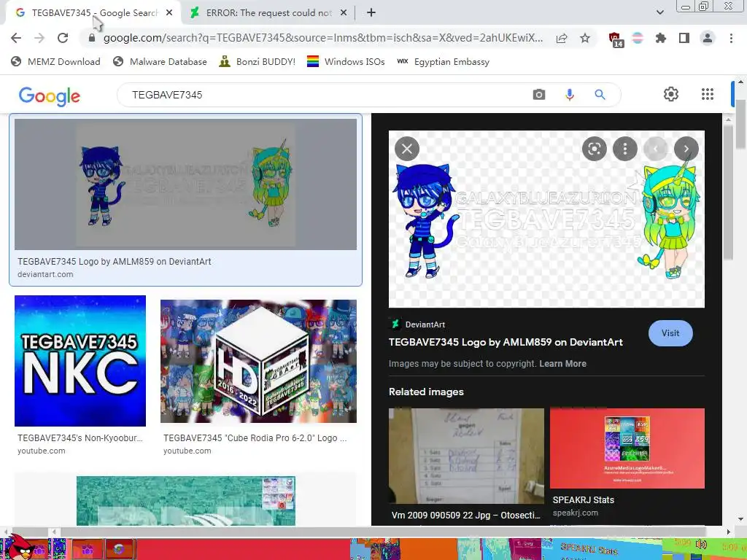Select the TEGBAVE7345 NKC thumbnail
The width and height of the screenshot is (747, 560).
80,361
